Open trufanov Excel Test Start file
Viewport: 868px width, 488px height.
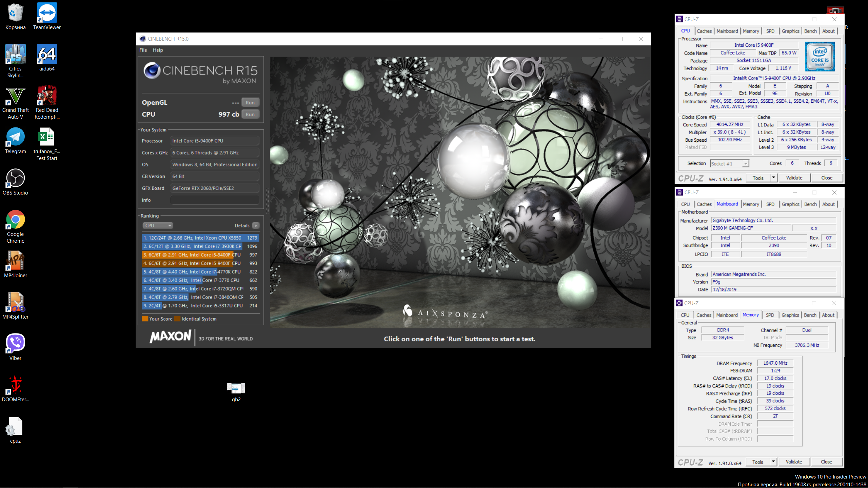tap(47, 144)
